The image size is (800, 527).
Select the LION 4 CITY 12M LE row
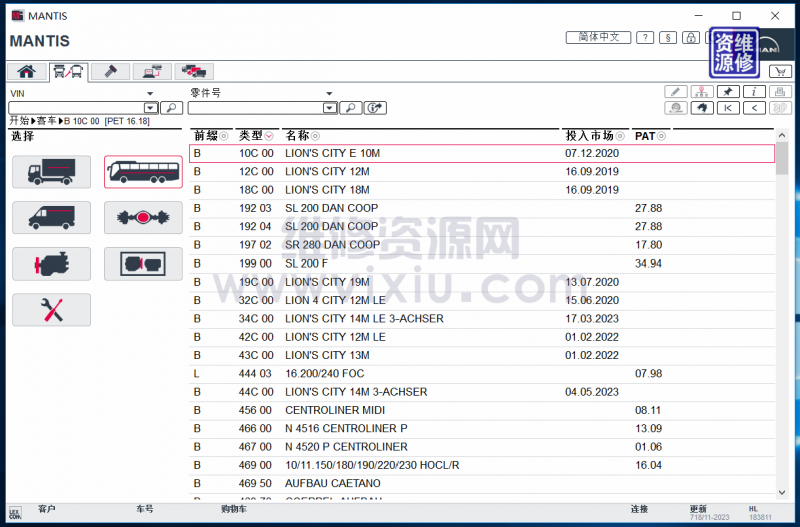482,300
